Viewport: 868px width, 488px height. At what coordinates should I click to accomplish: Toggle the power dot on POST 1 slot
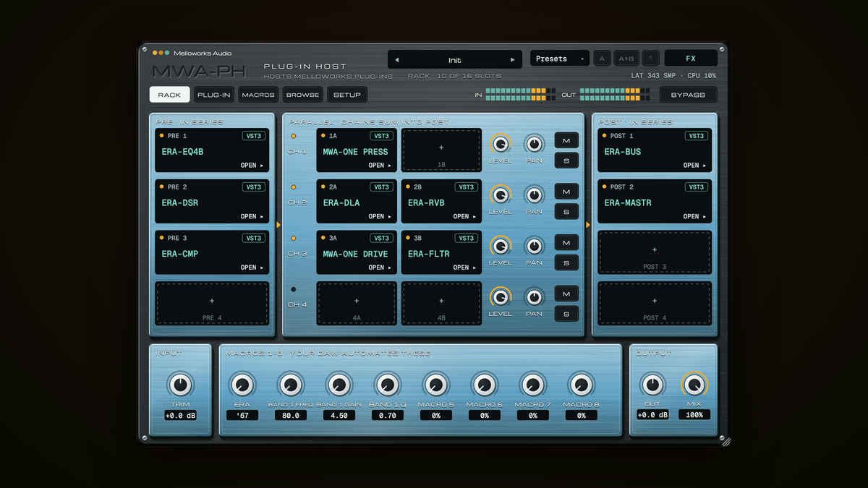(605, 136)
